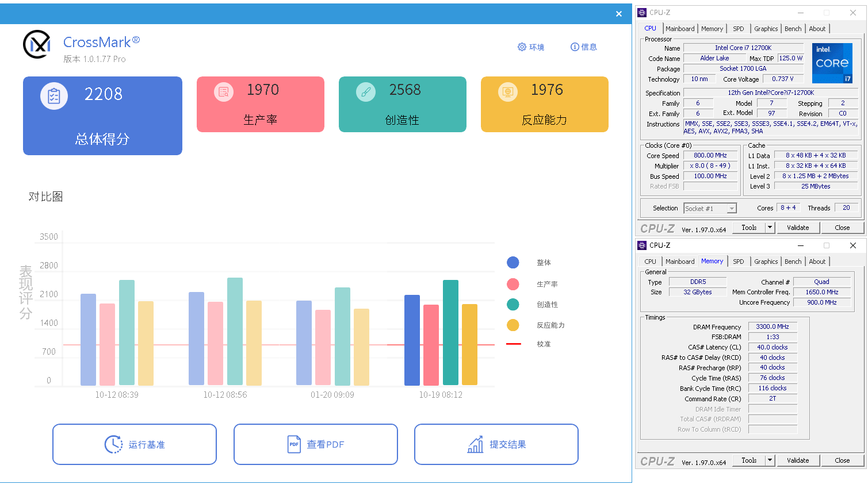Select the 生产率 1970 score card
Image resolution: width=868 pixels, height=488 pixels.
[x=261, y=104]
